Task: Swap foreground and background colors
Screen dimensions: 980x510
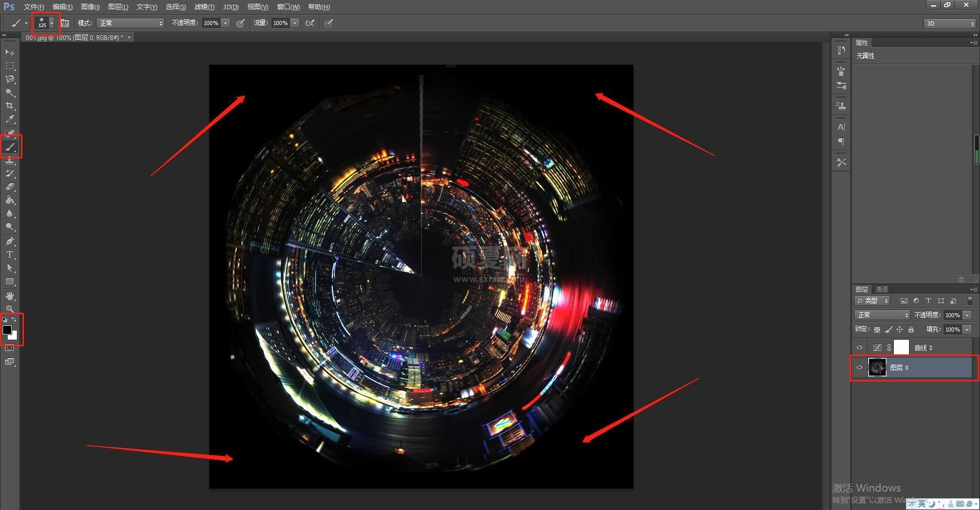Action: click(x=14, y=320)
